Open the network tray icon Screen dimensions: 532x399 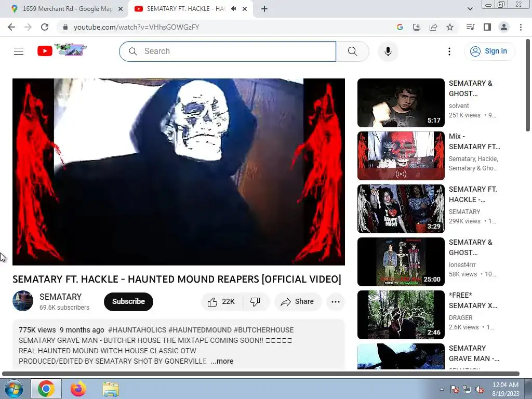[x=467, y=389]
